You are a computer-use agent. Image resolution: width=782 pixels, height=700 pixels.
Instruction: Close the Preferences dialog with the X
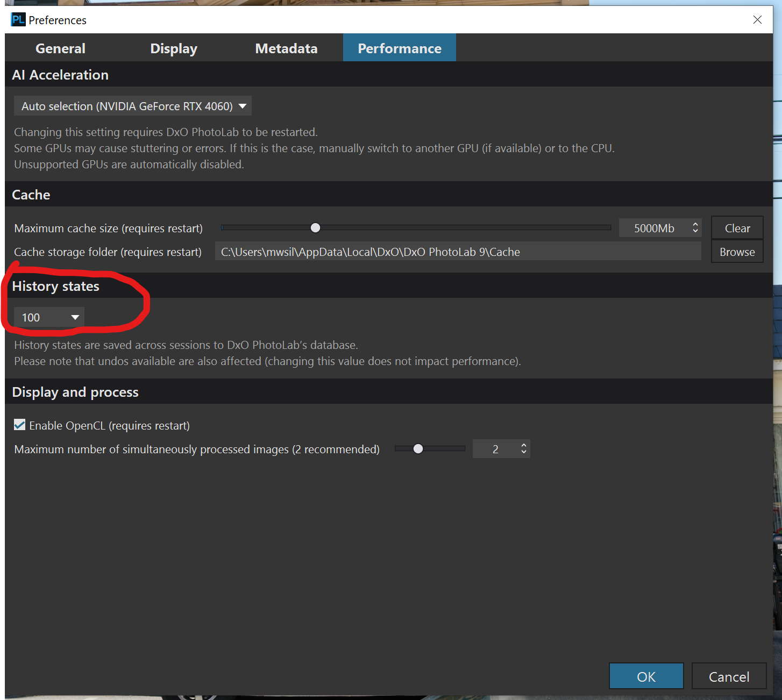click(757, 20)
